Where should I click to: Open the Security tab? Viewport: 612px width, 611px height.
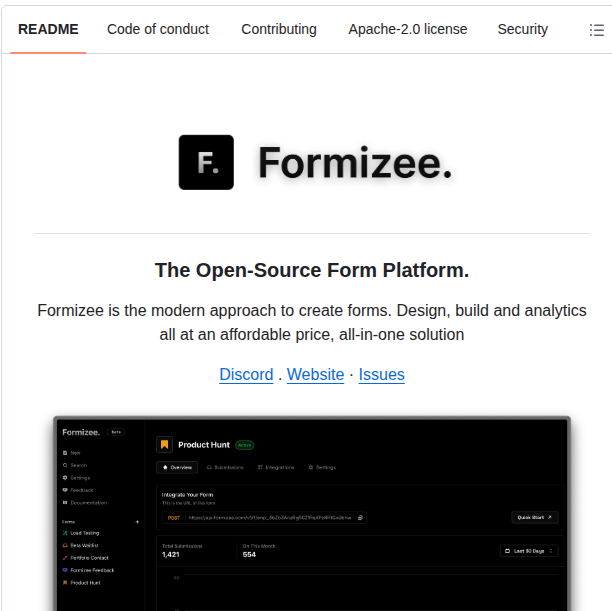pyautogui.click(x=523, y=29)
